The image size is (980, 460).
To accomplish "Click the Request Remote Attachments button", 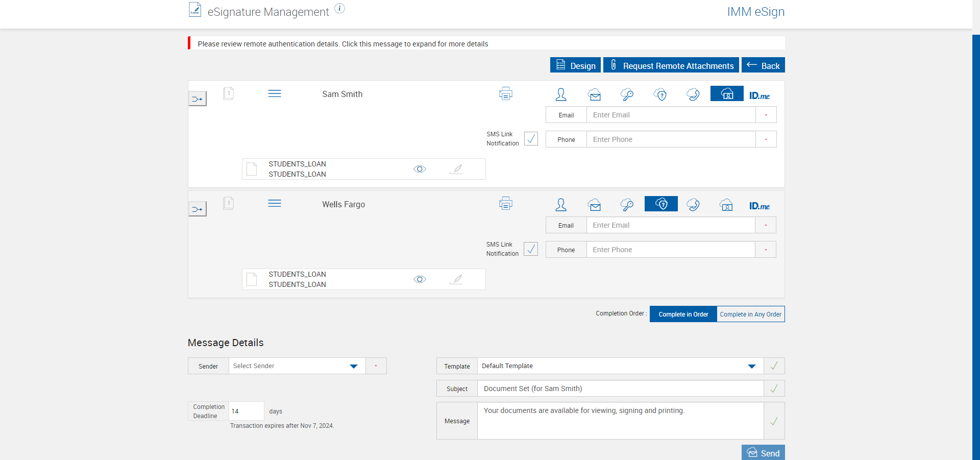I will [671, 66].
